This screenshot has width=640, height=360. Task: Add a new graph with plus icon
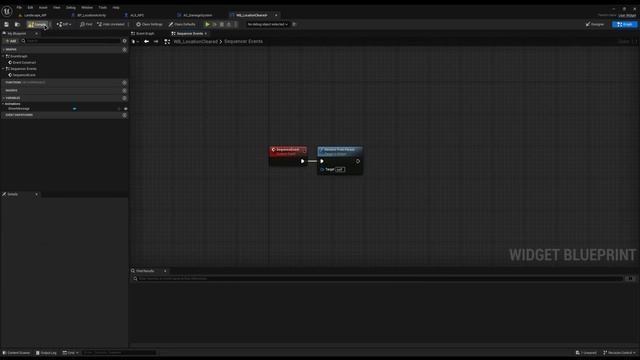pos(124,49)
